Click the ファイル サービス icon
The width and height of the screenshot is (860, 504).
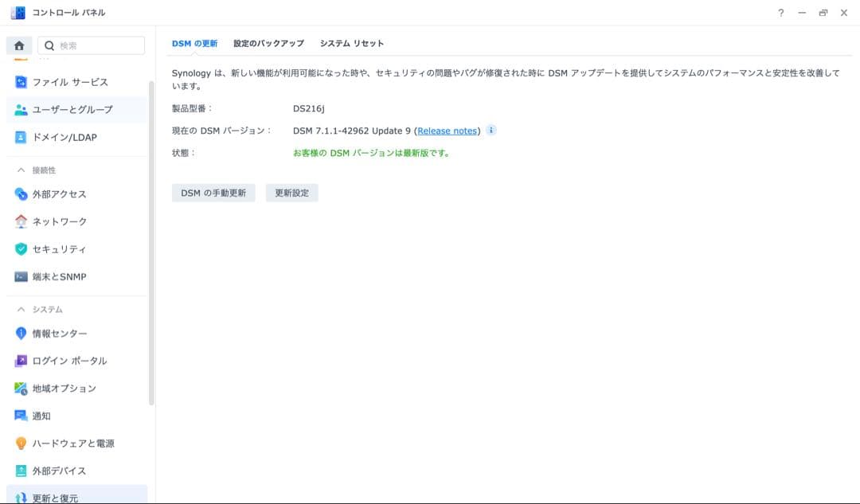tap(21, 82)
